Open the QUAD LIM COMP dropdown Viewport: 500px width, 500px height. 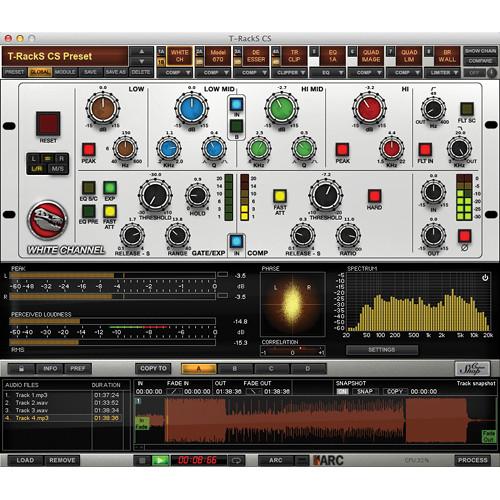[404, 72]
